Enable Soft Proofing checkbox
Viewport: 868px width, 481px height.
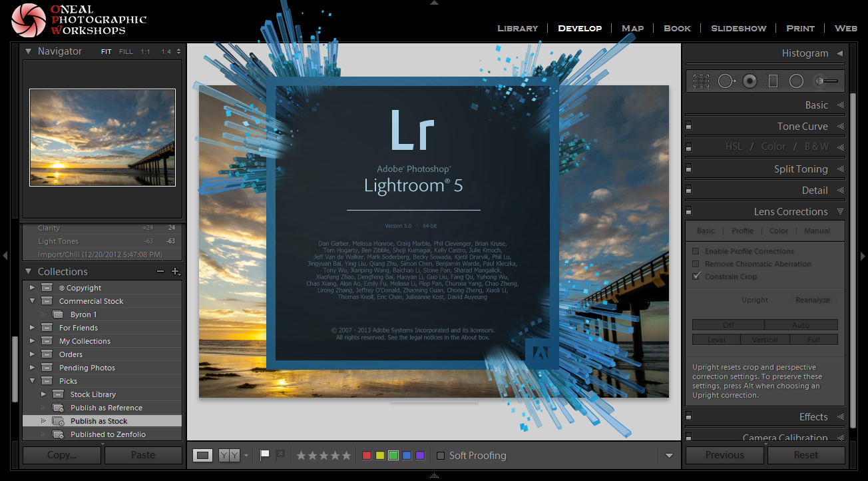click(x=441, y=456)
